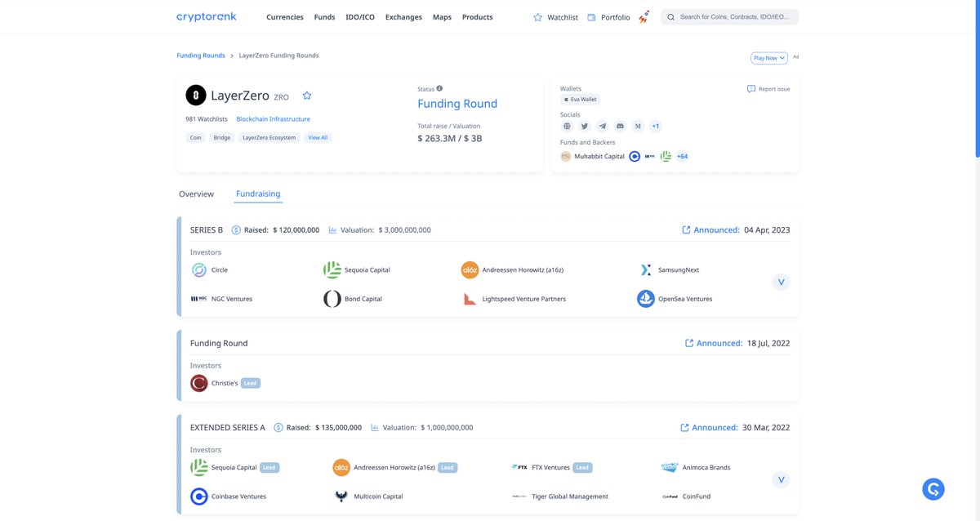Open the Play Now dropdown

[x=769, y=58]
